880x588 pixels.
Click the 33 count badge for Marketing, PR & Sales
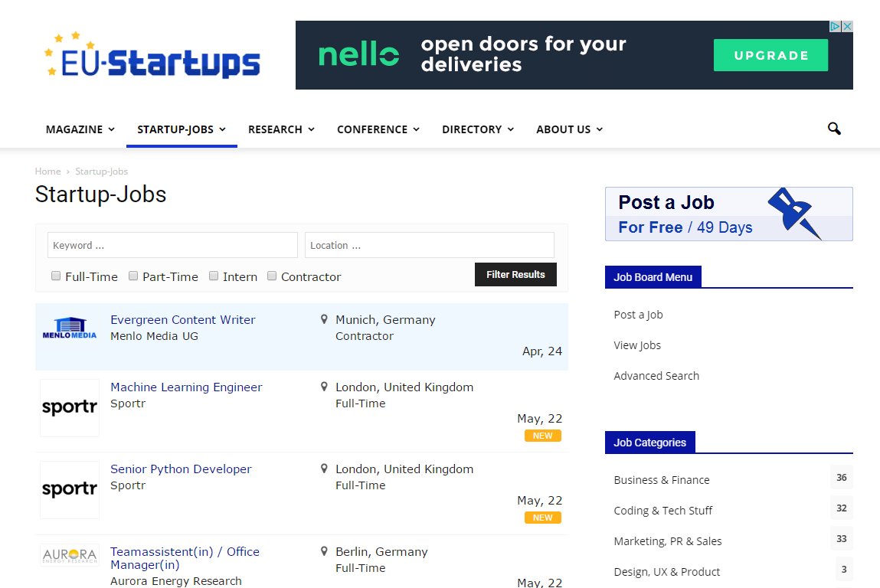(841, 539)
